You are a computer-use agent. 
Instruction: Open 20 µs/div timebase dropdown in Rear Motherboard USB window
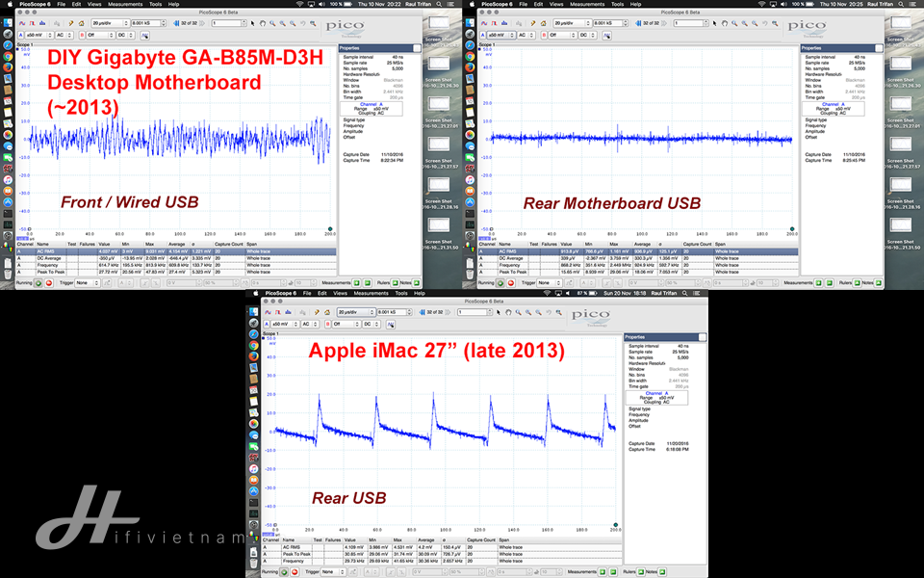572,23
